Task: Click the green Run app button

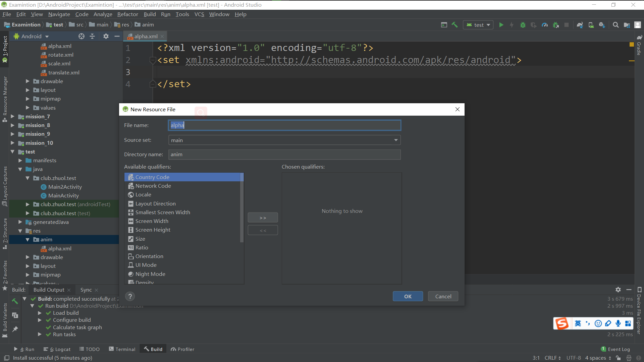Action: coord(501,25)
